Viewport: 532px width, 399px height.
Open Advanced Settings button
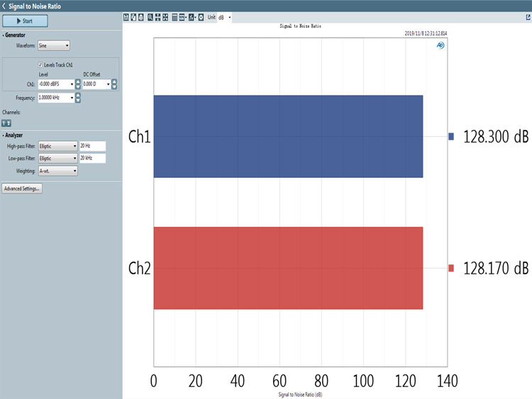click(22, 189)
